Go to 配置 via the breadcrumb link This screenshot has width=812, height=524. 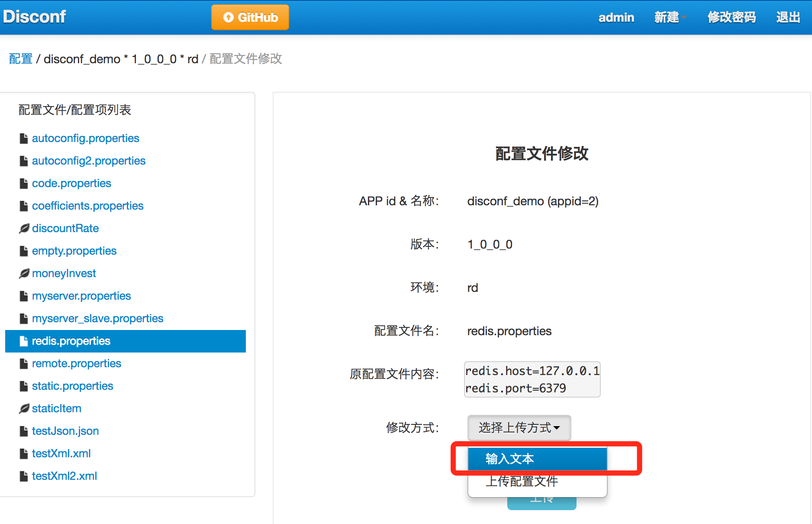(x=21, y=59)
